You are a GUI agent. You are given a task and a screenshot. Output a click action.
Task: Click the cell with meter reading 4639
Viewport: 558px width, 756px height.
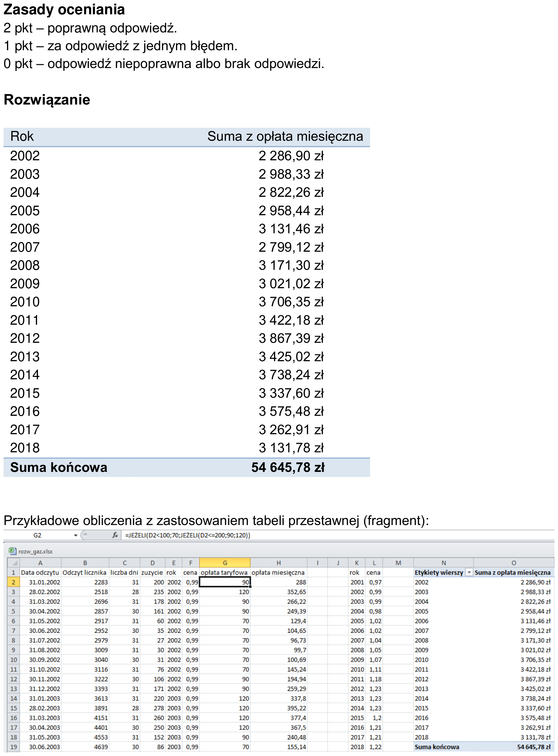pyautogui.click(x=85, y=747)
